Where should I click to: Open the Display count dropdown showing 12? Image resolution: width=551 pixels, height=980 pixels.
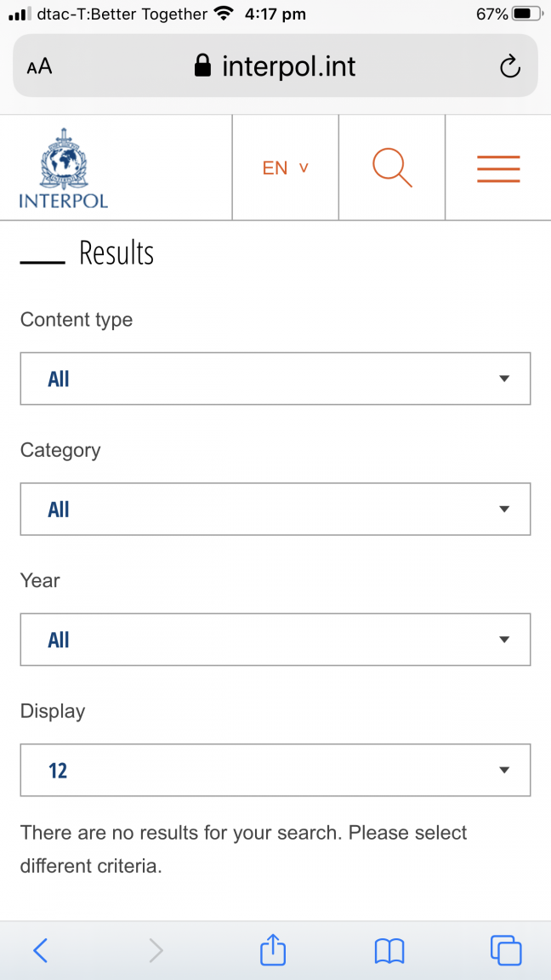click(x=275, y=770)
